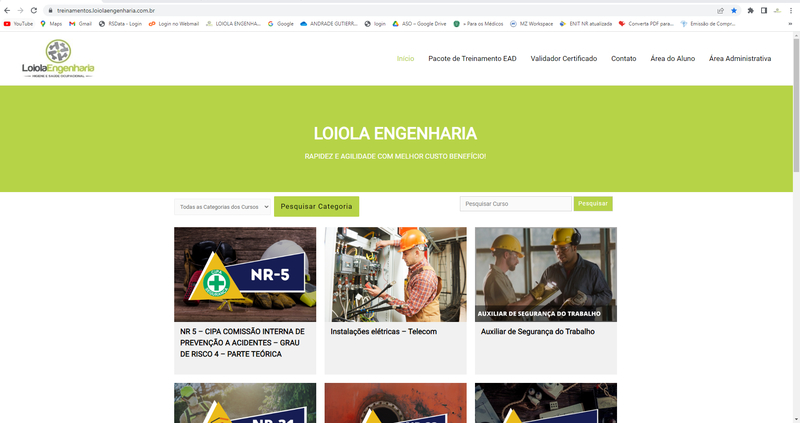Screen dimensions: 800x423
Task: Open the NR-5 CIPA course thumbnail
Action: tap(245, 274)
